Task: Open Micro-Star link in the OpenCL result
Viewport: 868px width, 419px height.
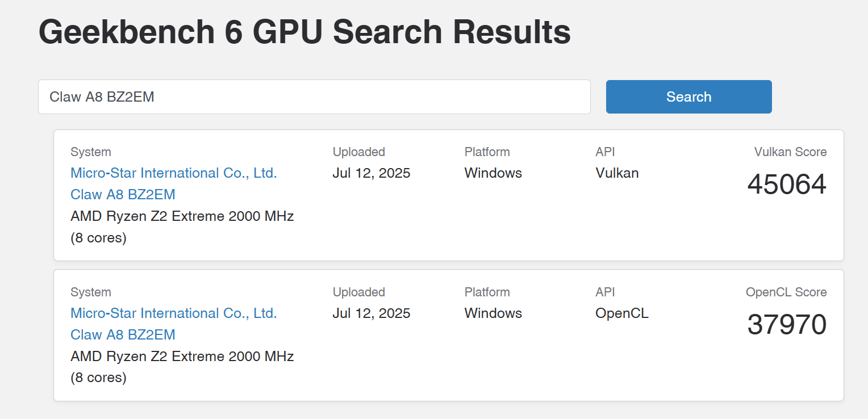Action: tap(174, 313)
